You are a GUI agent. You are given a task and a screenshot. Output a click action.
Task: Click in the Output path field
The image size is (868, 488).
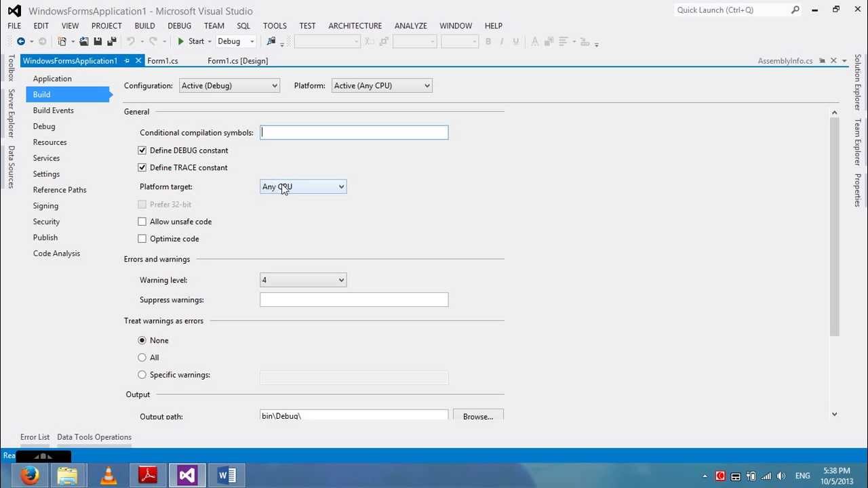point(354,415)
